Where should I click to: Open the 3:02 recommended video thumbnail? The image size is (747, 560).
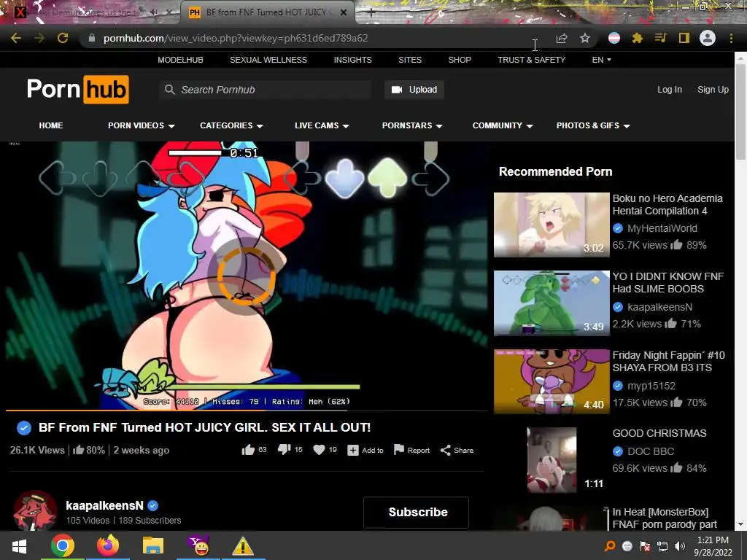551,225
